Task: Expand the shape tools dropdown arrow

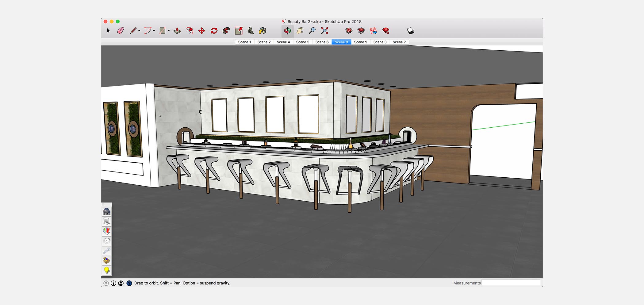Action: [x=169, y=31]
